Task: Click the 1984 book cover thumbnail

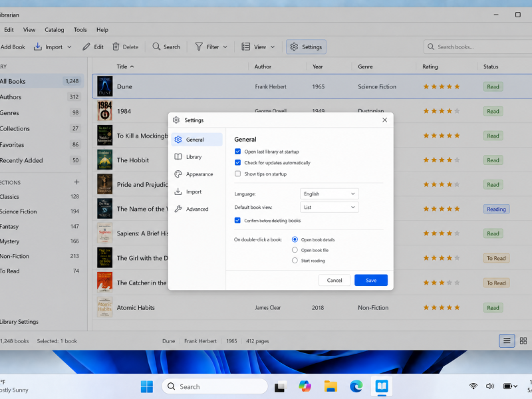Action: pyautogui.click(x=105, y=111)
